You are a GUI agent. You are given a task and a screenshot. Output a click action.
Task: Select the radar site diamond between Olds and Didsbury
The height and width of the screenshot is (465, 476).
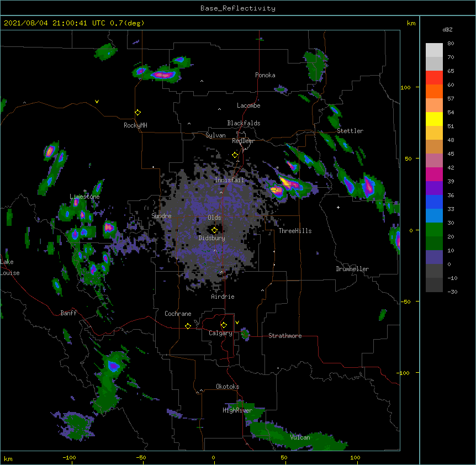click(x=215, y=230)
